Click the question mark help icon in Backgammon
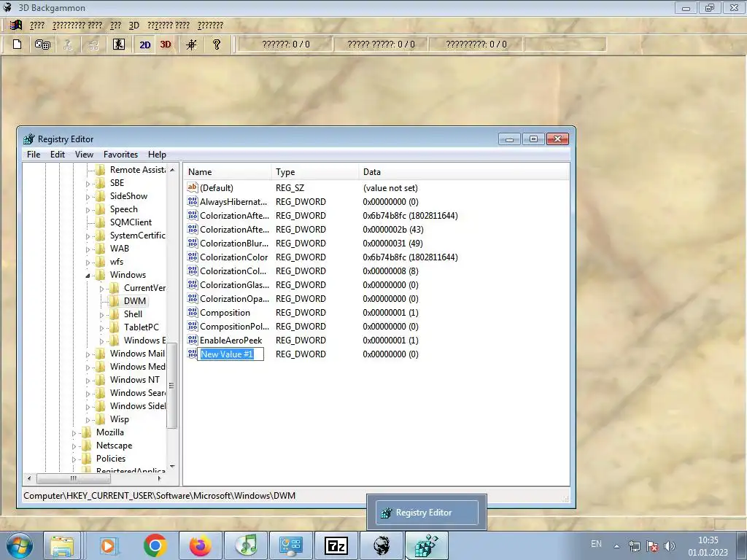This screenshot has width=747, height=560. coord(216,44)
